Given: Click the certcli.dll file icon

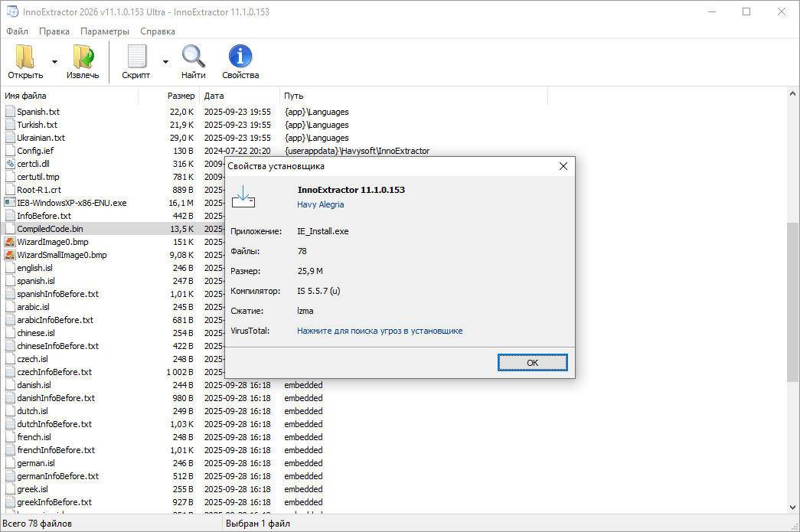Looking at the screenshot, I should (x=10, y=164).
